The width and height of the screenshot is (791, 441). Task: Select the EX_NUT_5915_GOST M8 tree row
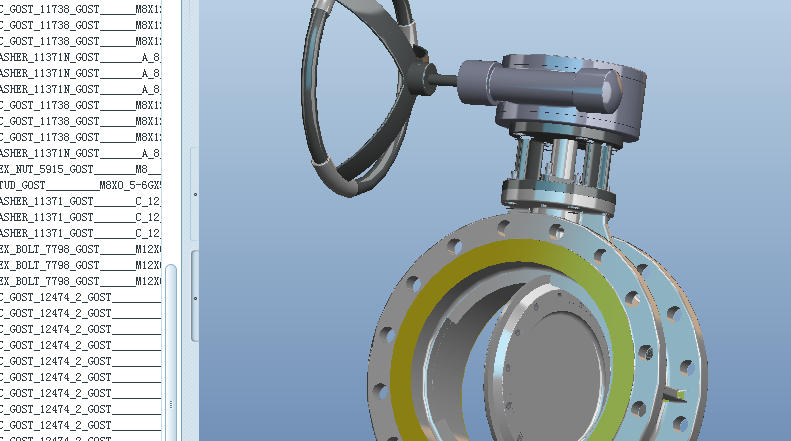(80, 169)
